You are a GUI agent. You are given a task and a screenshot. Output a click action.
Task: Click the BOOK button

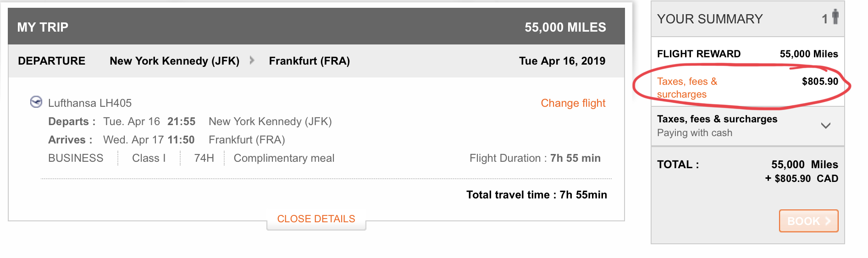[809, 221]
